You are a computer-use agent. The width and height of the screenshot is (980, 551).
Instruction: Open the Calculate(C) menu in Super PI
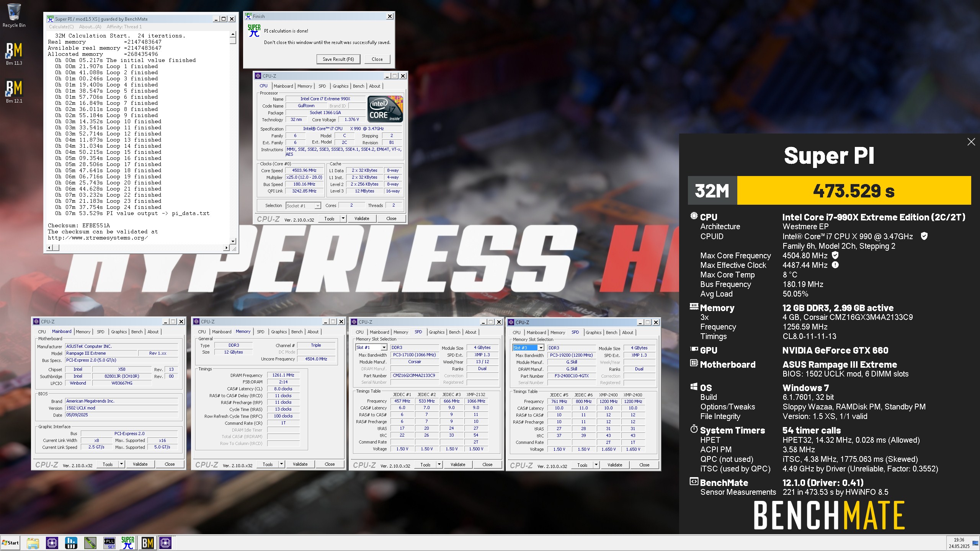[x=61, y=27]
